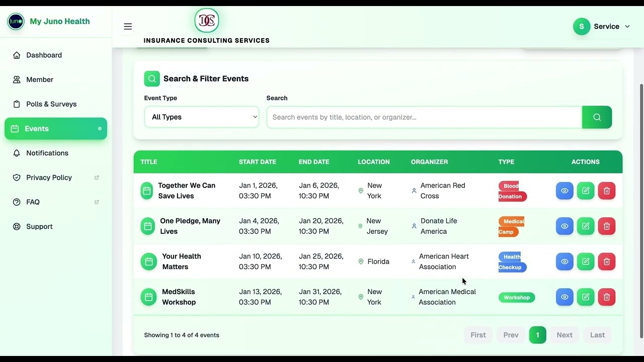The image size is (644, 362).
Task: Click the green S user avatar
Action: [x=582, y=27]
